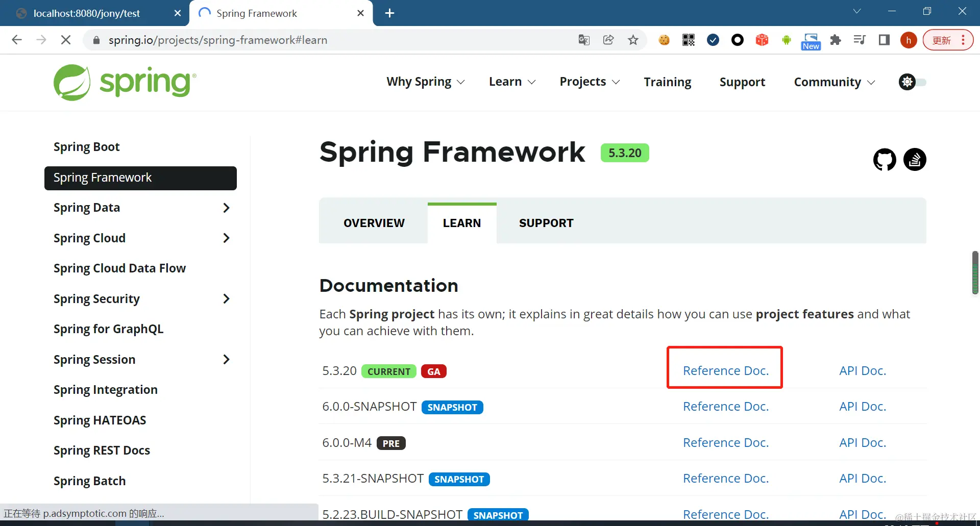
Task: Expand Spring Session submenu chevron
Action: (226, 360)
